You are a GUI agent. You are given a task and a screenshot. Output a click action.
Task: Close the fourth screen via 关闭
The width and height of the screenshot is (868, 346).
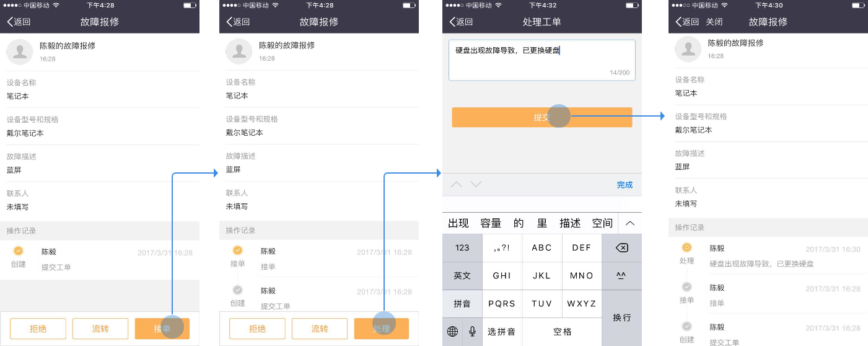(x=714, y=22)
